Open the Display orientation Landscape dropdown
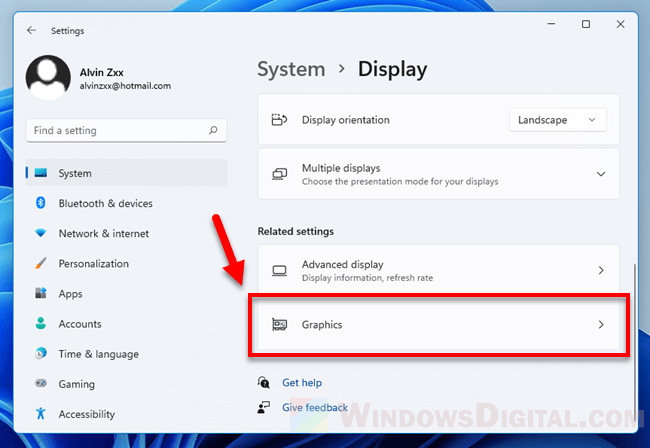 pyautogui.click(x=558, y=120)
